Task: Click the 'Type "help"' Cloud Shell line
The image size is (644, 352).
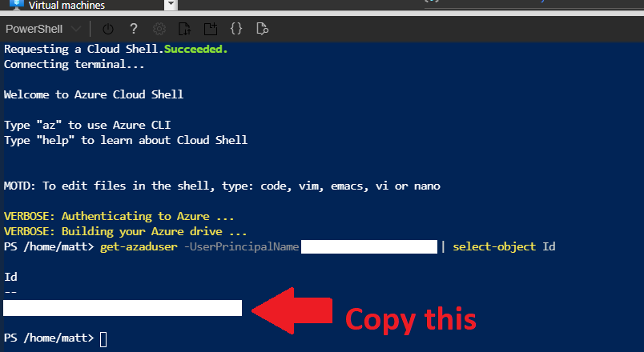Action: click(126, 140)
